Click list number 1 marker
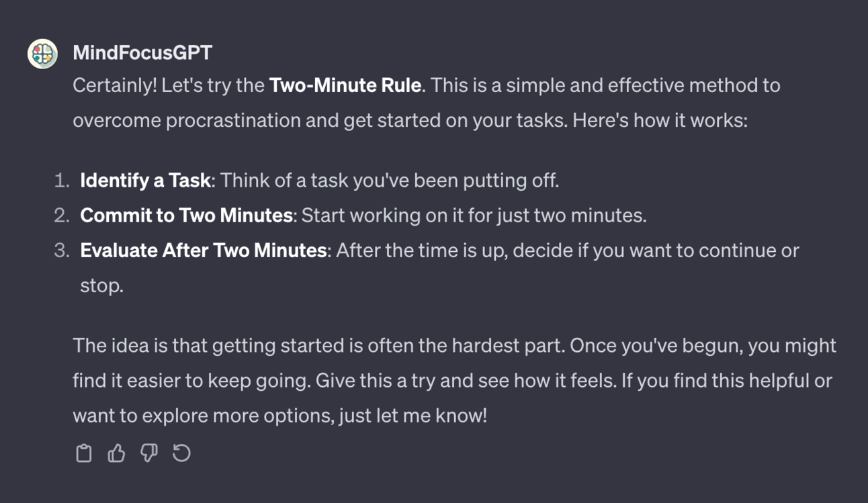This screenshot has height=503, width=868. coord(62,181)
